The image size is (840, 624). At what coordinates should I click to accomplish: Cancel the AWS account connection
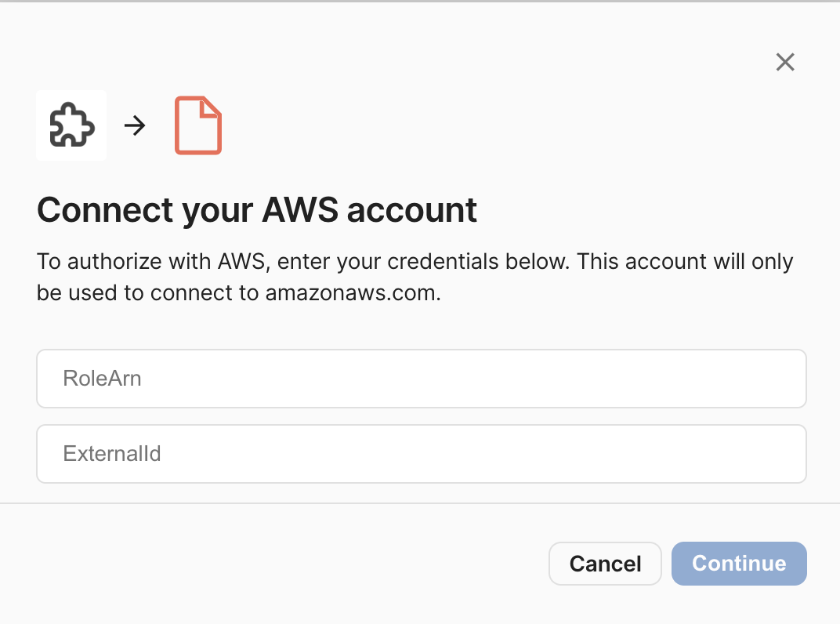(x=605, y=564)
